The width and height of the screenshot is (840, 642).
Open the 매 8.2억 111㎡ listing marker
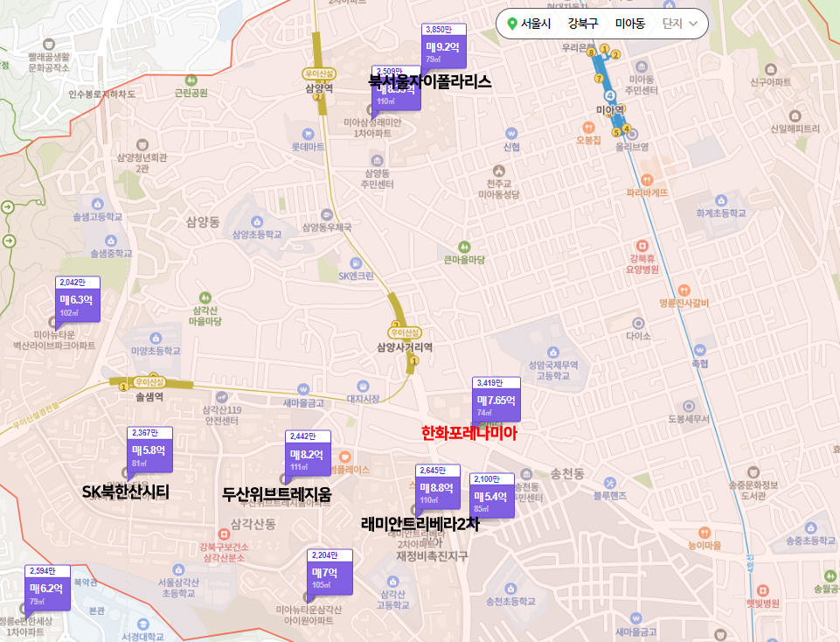308,454
